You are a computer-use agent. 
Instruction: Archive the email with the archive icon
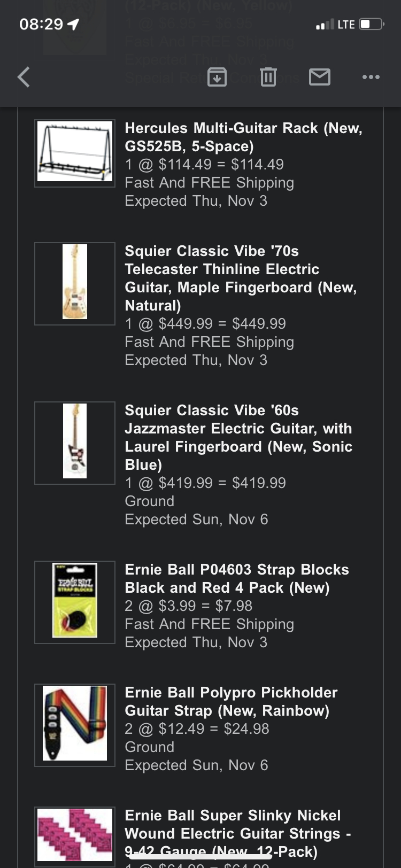217,77
